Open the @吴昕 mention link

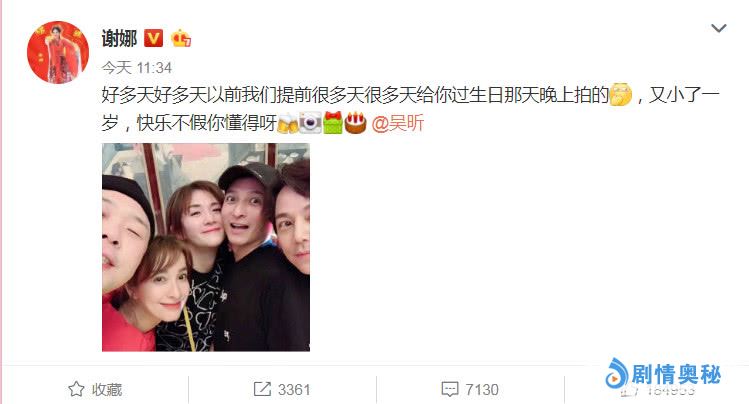tap(397, 123)
